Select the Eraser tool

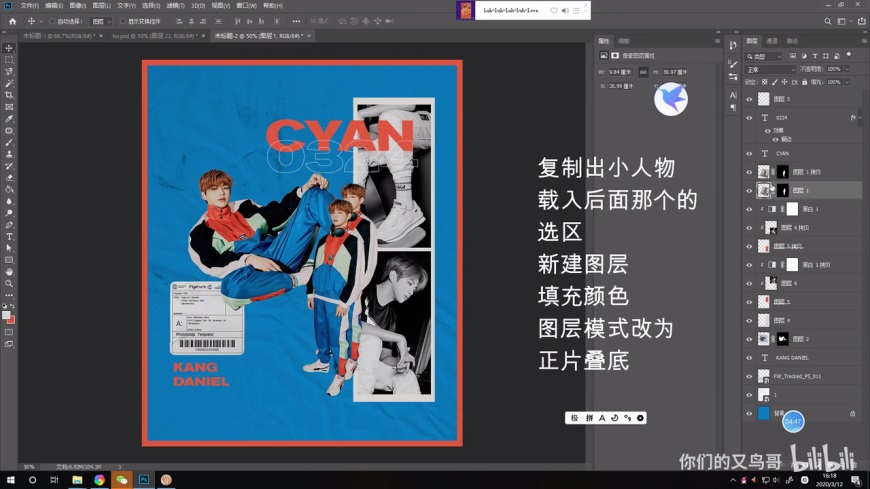coord(9,178)
